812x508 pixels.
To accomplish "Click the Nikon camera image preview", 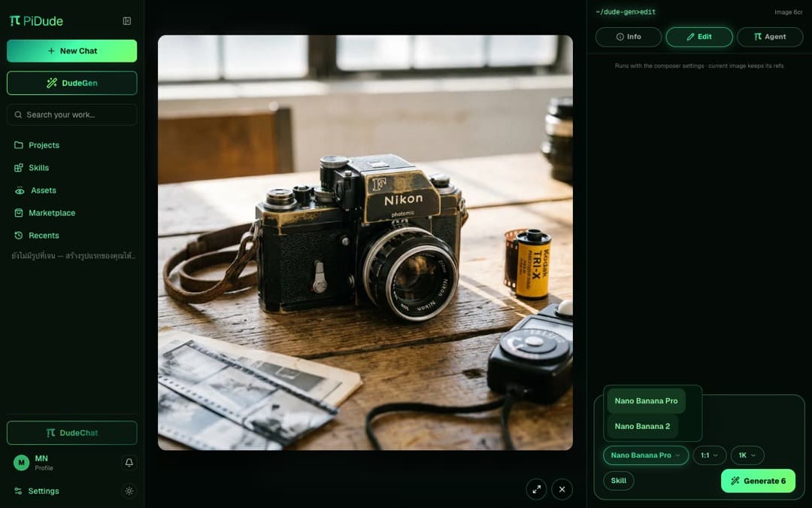I will pyautogui.click(x=365, y=242).
